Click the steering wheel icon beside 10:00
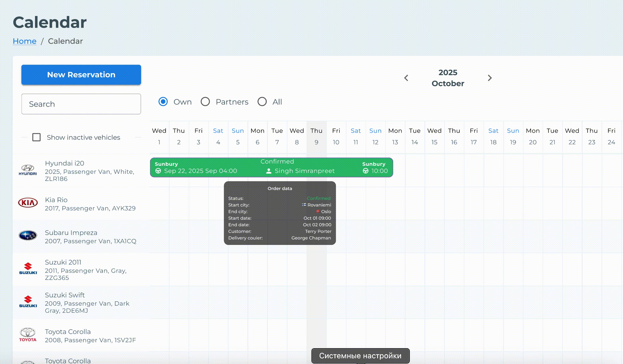Viewport: 623px width, 364px height. [365, 171]
